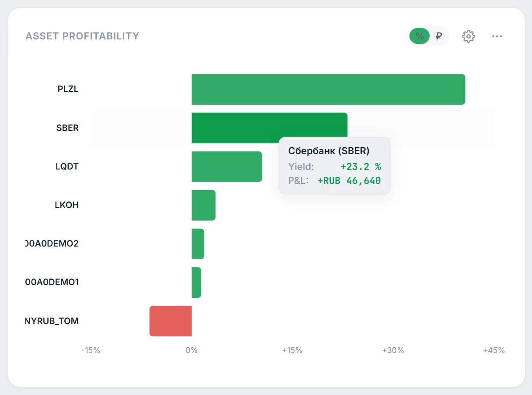
Task: Click the +30% axis label
Action: (x=393, y=350)
